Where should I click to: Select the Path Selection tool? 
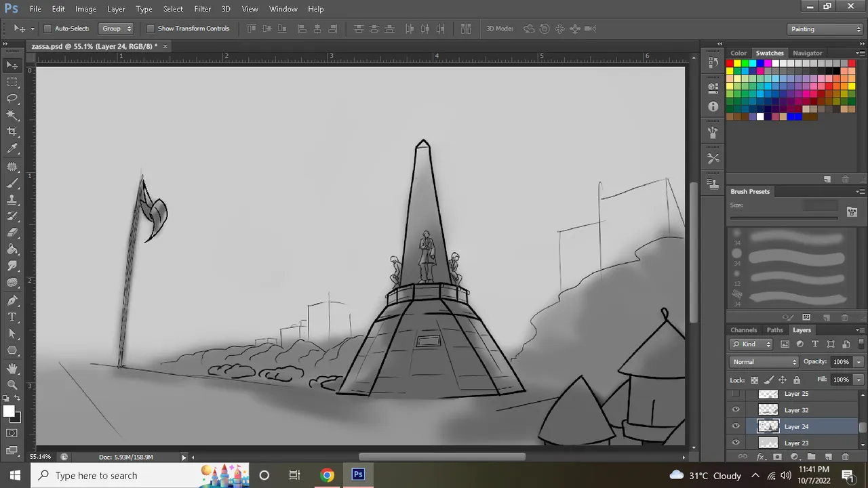click(x=12, y=334)
